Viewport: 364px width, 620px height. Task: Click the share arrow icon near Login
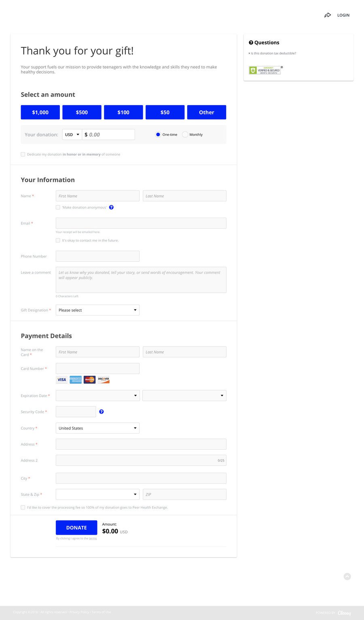328,15
